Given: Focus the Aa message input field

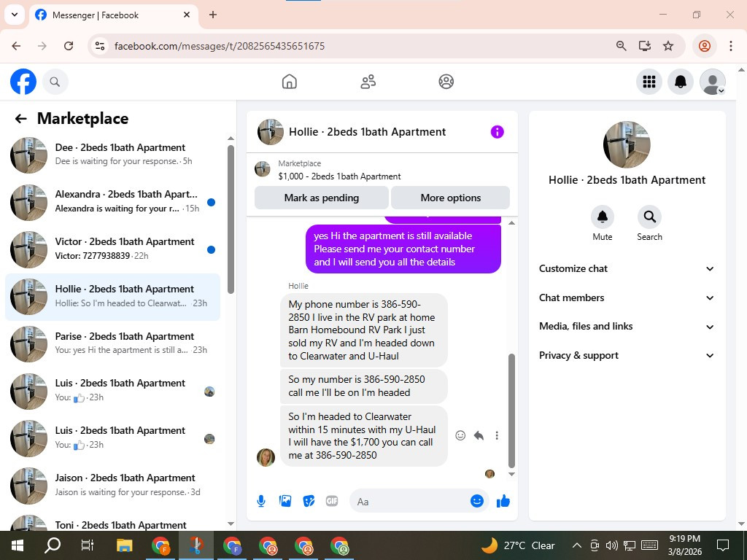Looking at the screenshot, I should tap(410, 502).
